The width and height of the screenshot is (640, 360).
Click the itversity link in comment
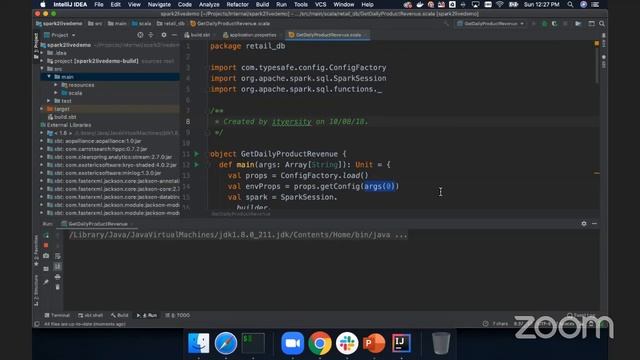tap(291, 122)
